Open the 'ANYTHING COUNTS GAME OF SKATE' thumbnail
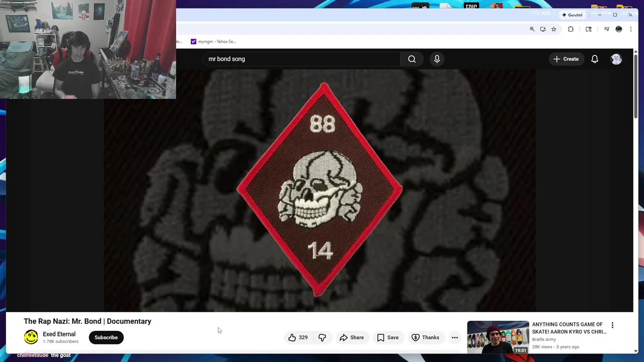The image size is (644, 362). 498,337
